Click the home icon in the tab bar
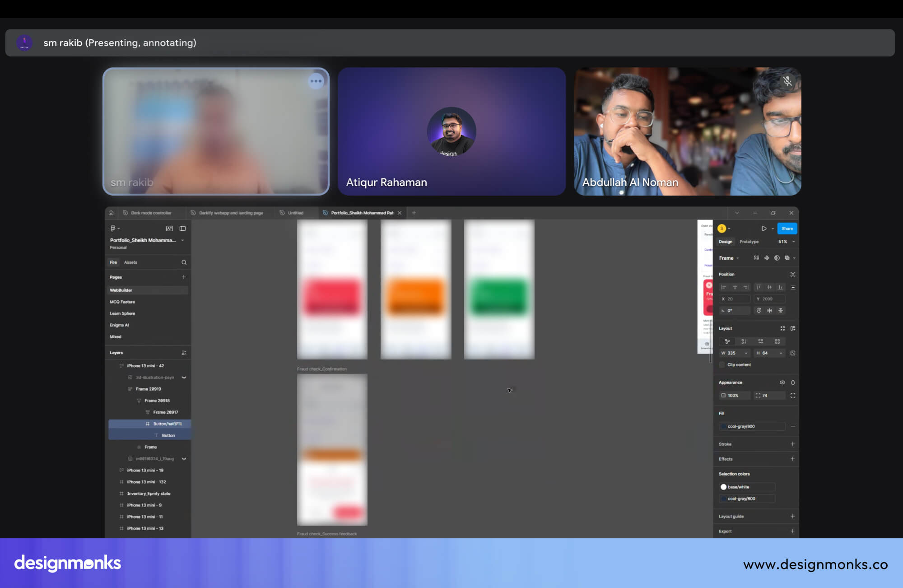 coord(111,213)
